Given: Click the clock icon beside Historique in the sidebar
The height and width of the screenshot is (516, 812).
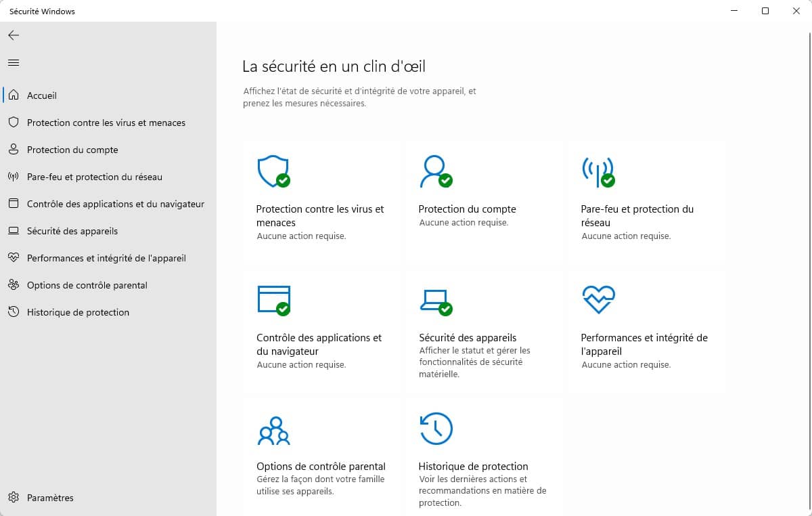Looking at the screenshot, I should (x=14, y=312).
